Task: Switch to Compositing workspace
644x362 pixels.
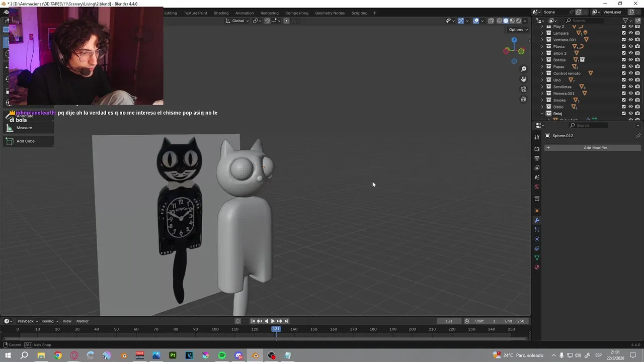Action: click(x=297, y=13)
